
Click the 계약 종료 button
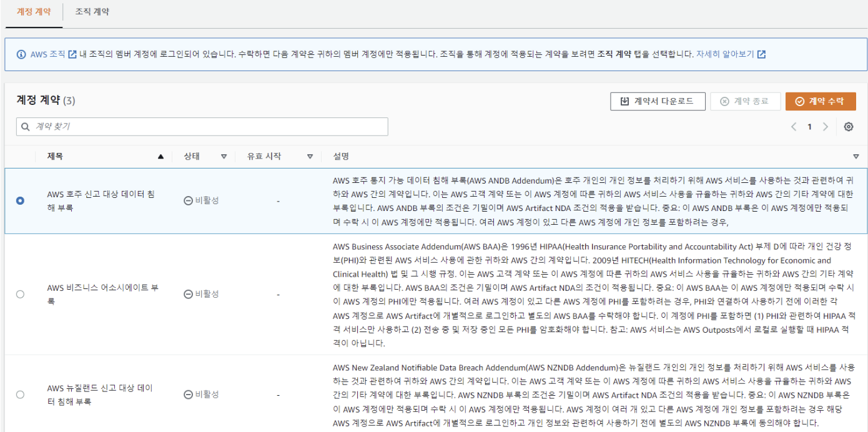pyautogui.click(x=745, y=101)
